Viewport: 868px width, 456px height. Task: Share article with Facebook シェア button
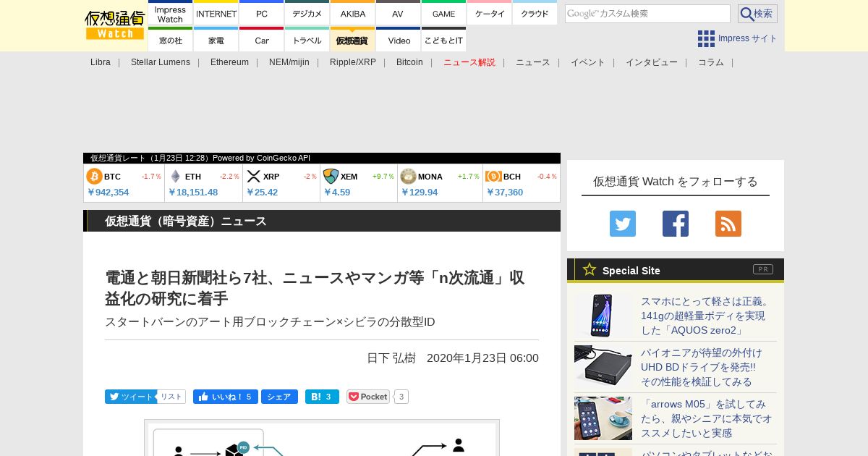[279, 397]
